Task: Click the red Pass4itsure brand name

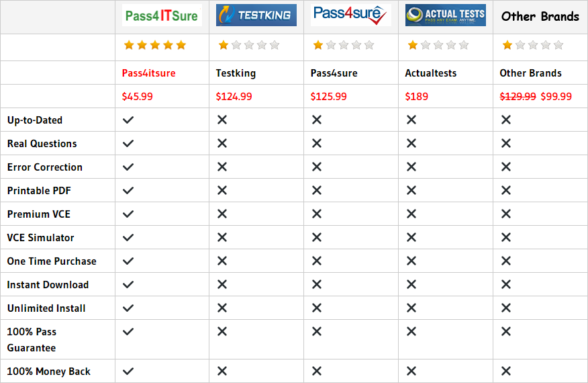Action: [148, 73]
